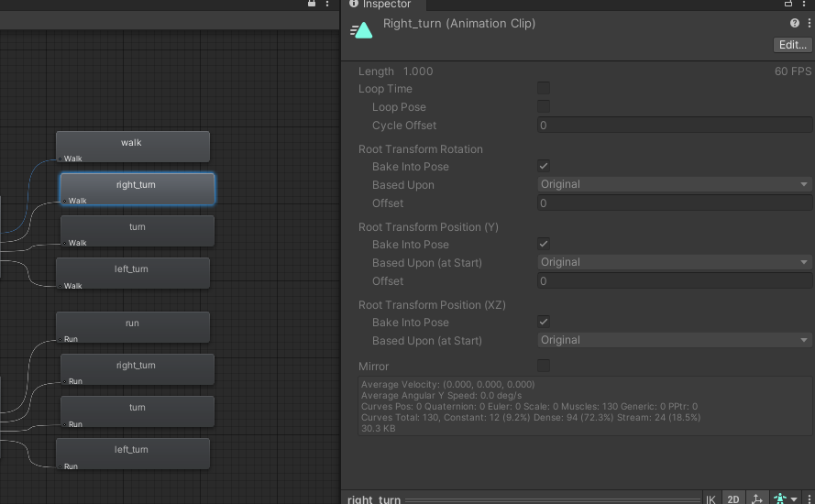Enable the Mirror checkbox
The width and height of the screenshot is (815, 504).
[544, 367]
